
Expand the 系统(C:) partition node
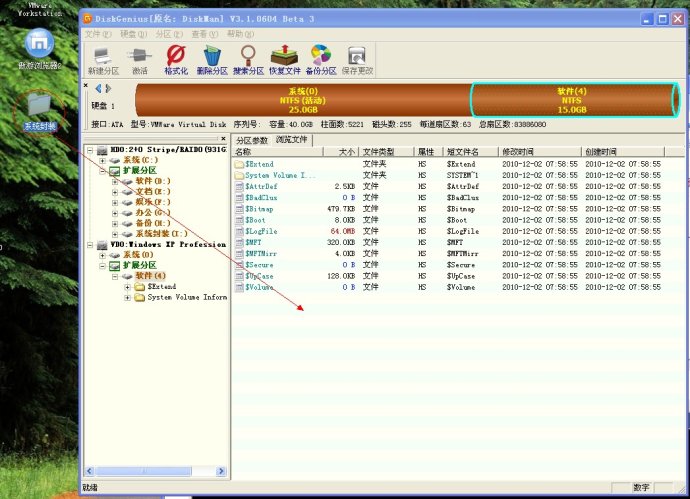103,160
